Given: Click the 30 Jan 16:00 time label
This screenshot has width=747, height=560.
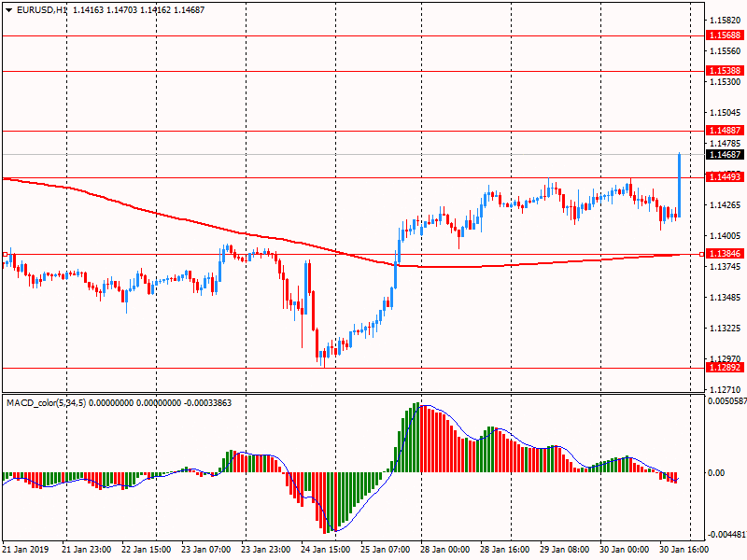Looking at the screenshot, I should coord(684,550).
